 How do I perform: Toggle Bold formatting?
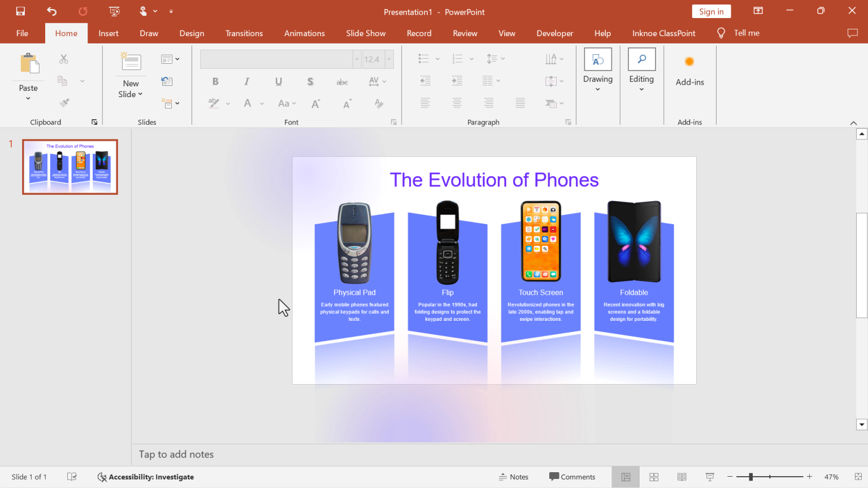point(215,81)
